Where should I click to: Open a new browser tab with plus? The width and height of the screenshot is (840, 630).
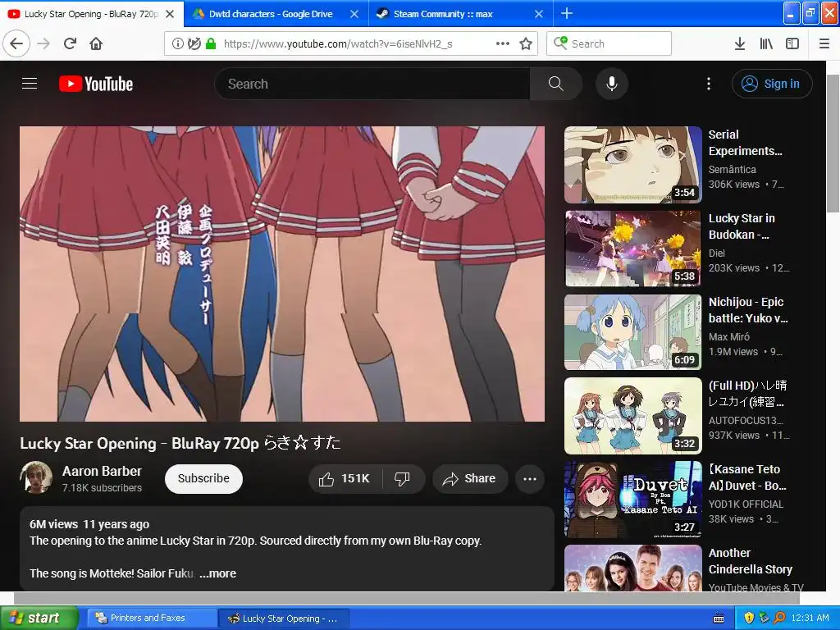click(x=567, y=13)
